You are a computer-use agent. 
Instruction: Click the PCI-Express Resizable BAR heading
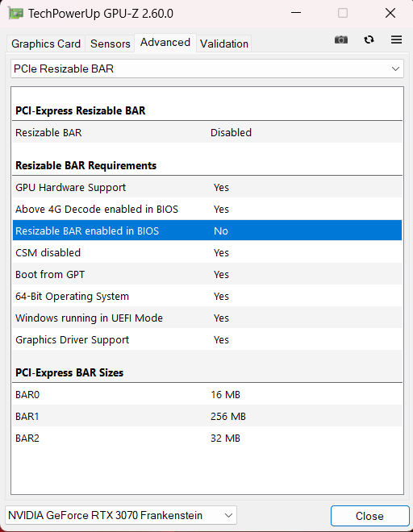coord(81,111)
